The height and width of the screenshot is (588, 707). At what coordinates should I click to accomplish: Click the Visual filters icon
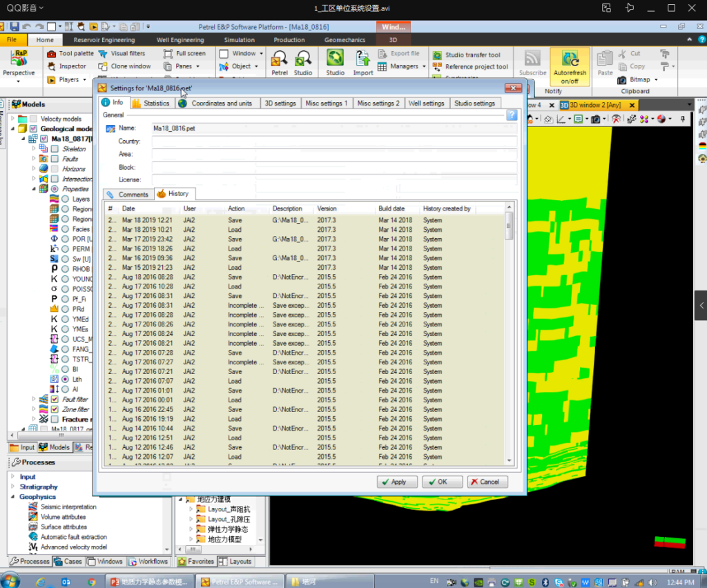coord(103,54)
